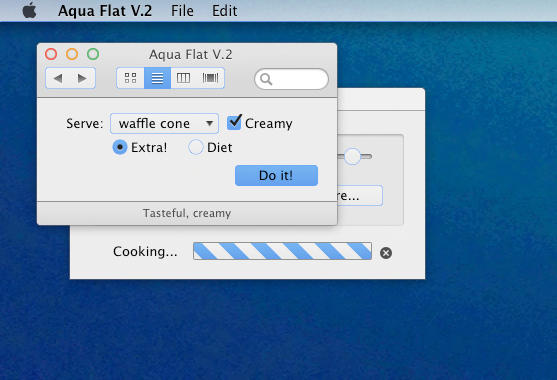
Task: Switch to icon grid view
Action: 130,78
